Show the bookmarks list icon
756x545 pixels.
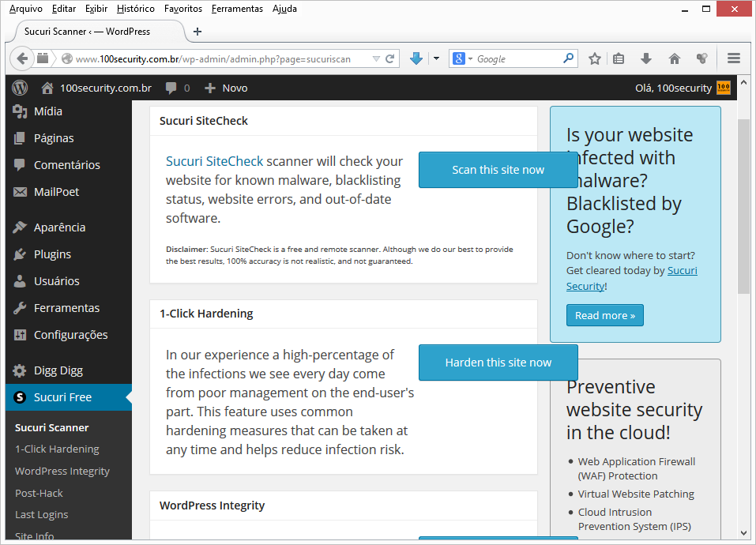pyautogui.click(x=619, y=58)
